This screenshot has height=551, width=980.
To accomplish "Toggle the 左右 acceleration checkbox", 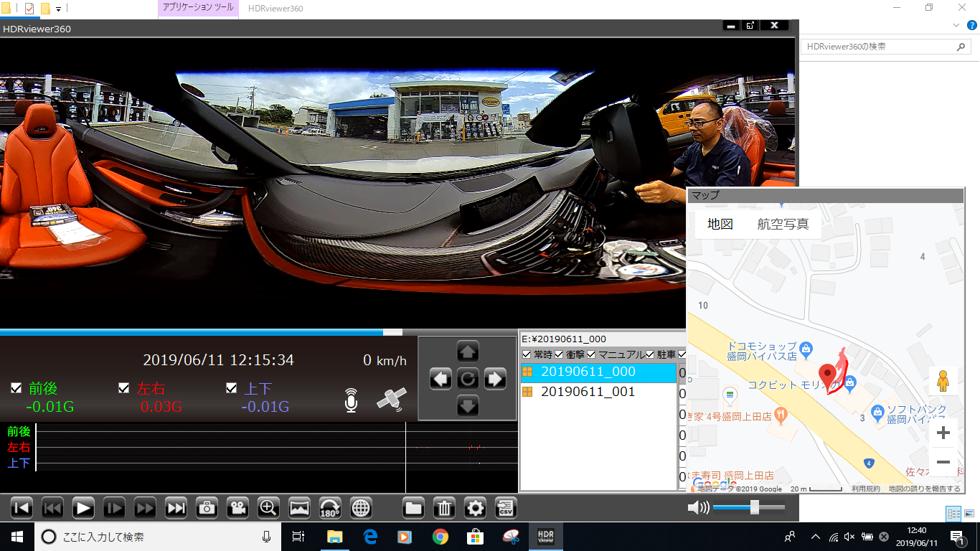I will pyautogui.click(x=124, y=388).
